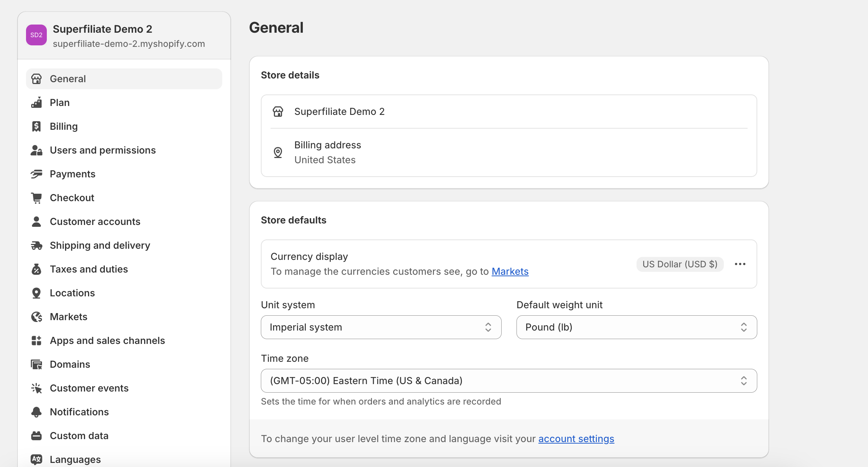868x467 pixels.
Task: Open Checkout settings
Action: click(x=124, y=198)
